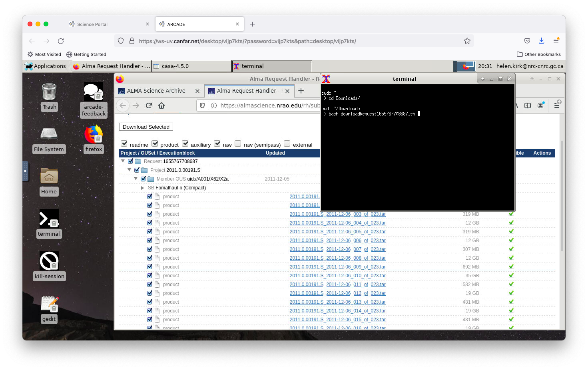Collapse the Request 1655767708687 tree node
The height and width of the screenshot is (370, 588).
123,161
